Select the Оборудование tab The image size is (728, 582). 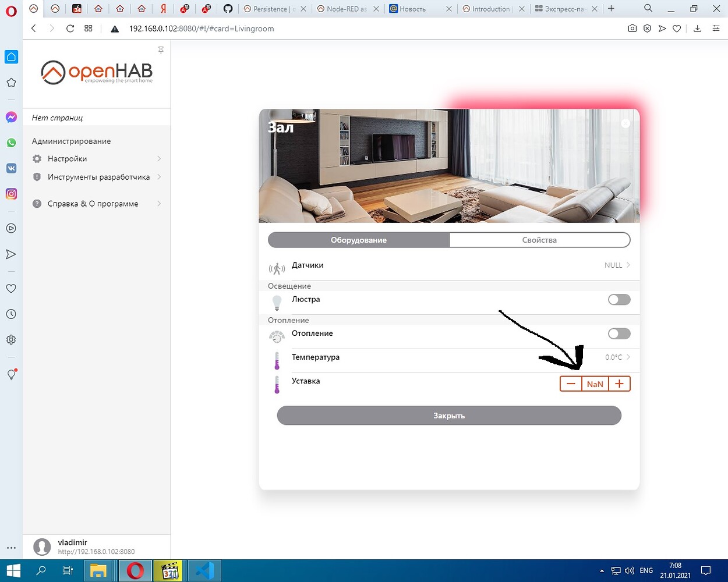pyautogui.click(x=359, y=240)
